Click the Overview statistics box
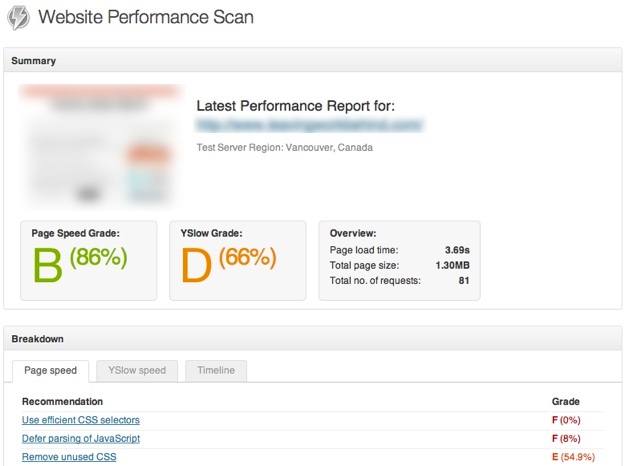 398,260
